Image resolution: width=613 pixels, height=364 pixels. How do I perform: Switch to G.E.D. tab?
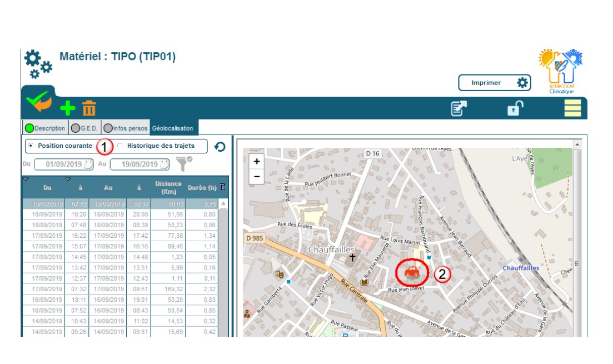point(85,128)
